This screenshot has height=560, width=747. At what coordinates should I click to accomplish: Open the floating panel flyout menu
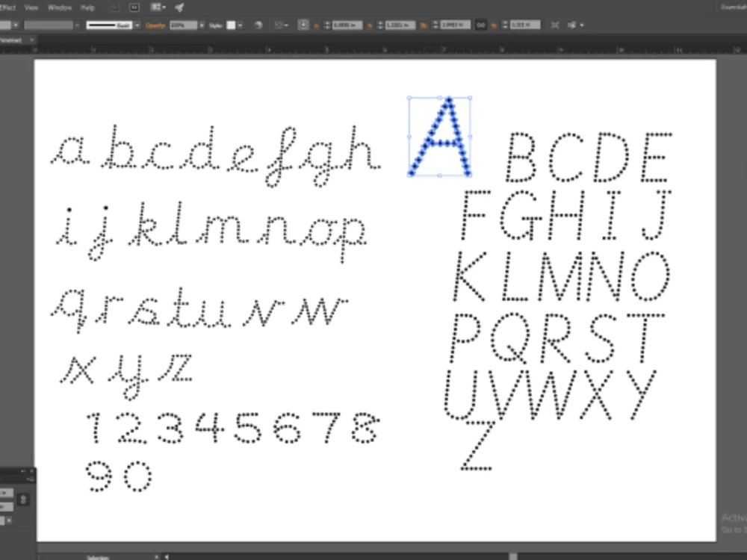click(x=30, y=479)
